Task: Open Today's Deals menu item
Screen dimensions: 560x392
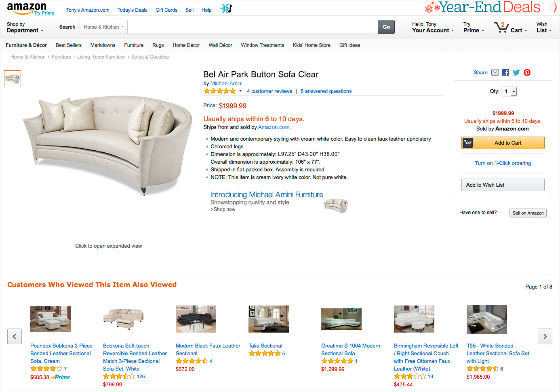Action: point(132,10)
